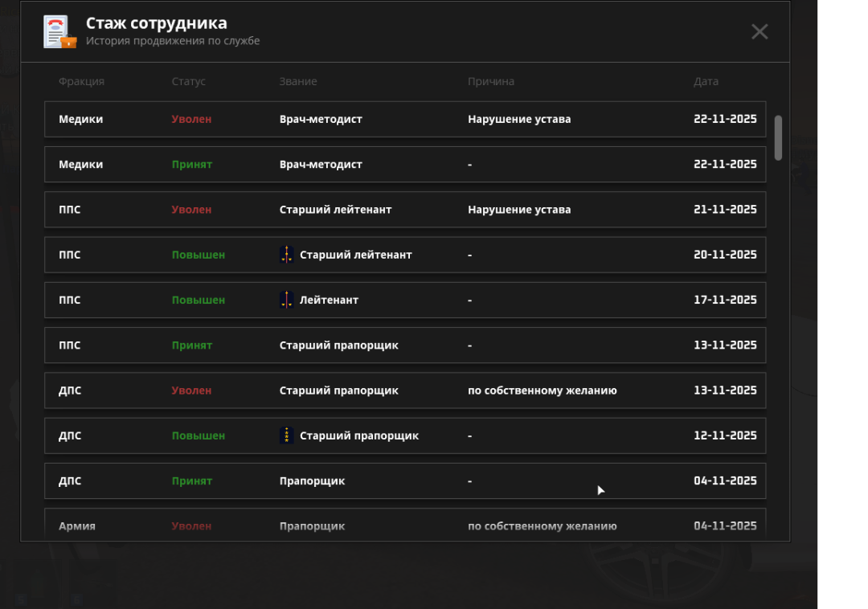Click the date 17-11-2025 in Лейтенант row
868x609 pixels.
click(x=725, y=300)
